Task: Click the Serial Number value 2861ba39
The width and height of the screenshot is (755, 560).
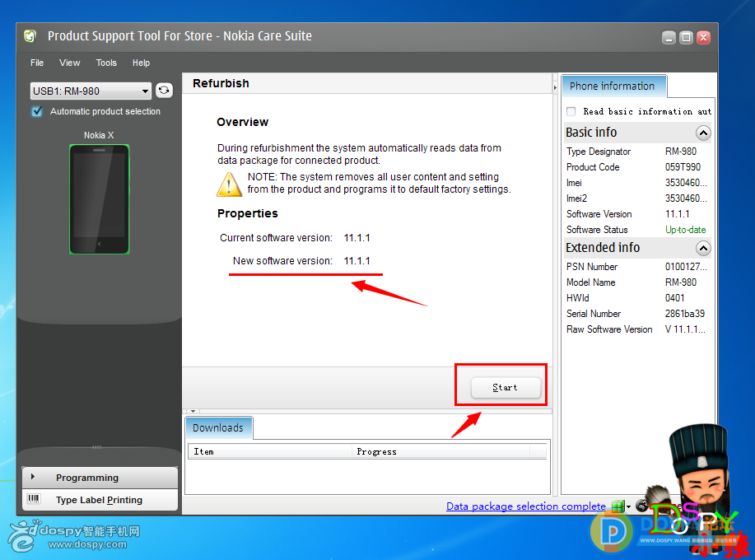Action: point(685,314)
